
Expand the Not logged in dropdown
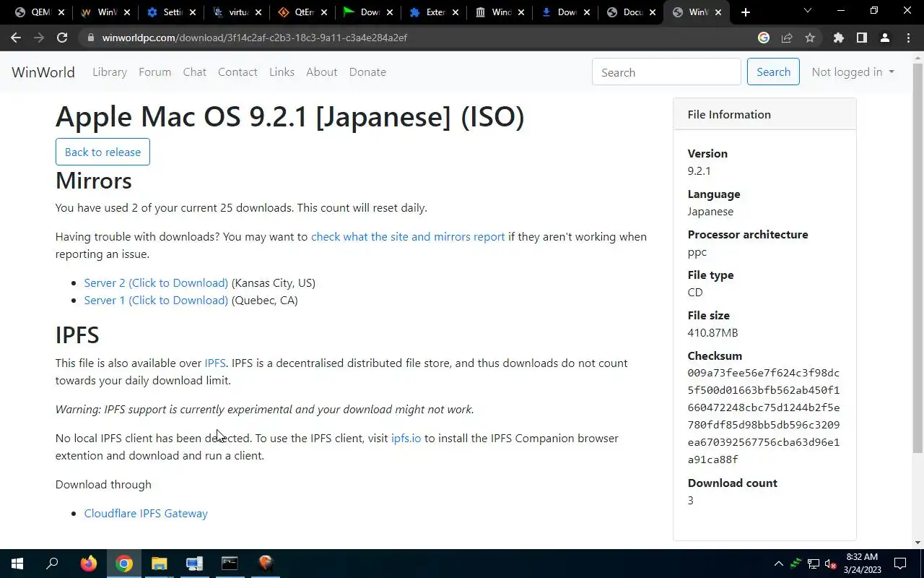[x=853, y=72]
